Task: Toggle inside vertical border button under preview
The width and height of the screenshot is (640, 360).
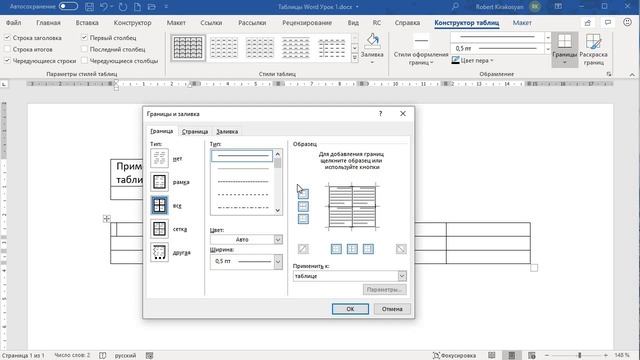Action: point(352,249)
